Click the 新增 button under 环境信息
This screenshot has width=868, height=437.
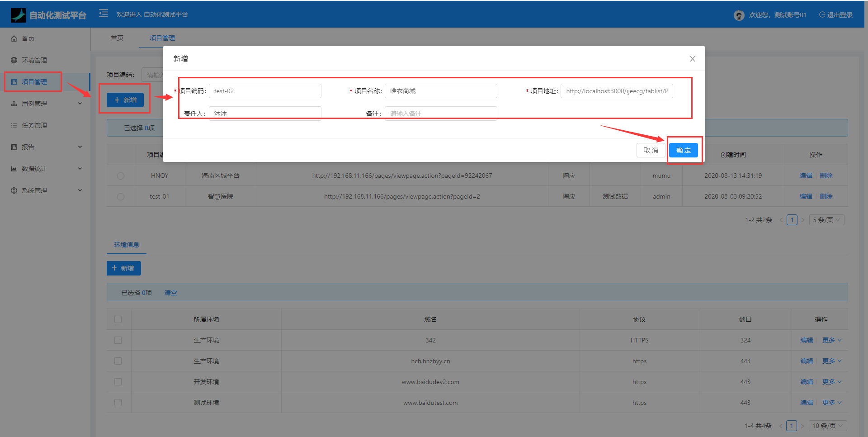[x=124, y=268]
